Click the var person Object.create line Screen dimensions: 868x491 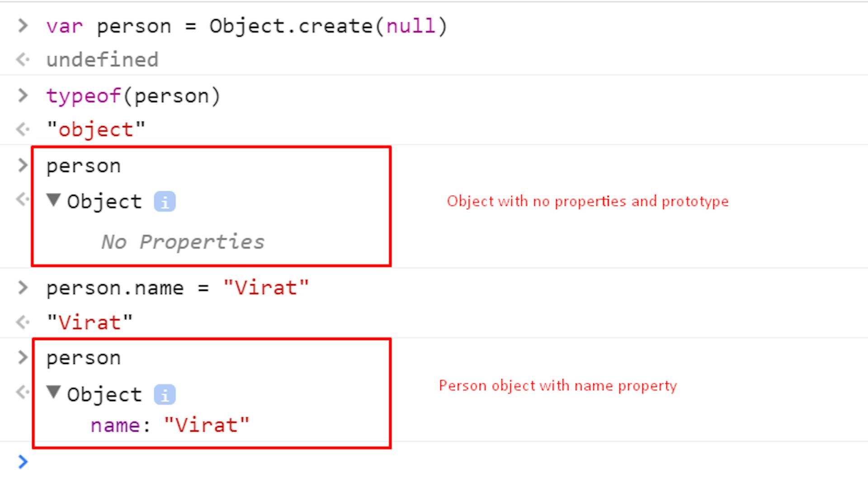pos(246,26)
